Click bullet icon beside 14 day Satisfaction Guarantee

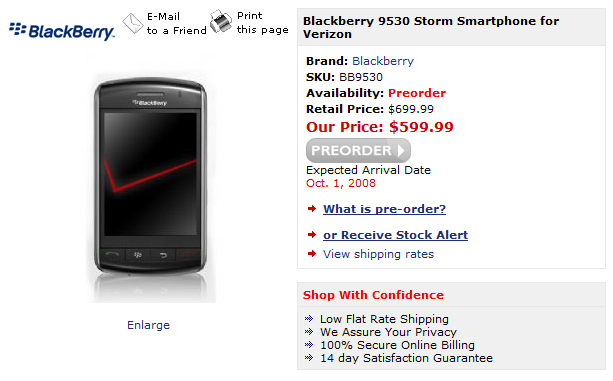(x=309, y=358)
